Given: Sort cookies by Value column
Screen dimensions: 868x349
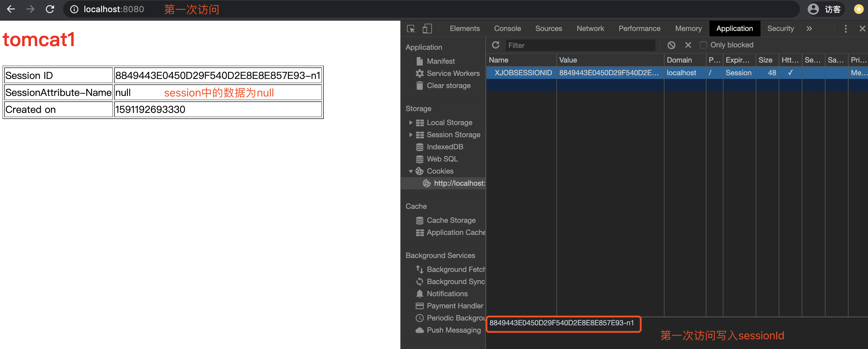Looking at the screenshot, I should tap(610, 60).
